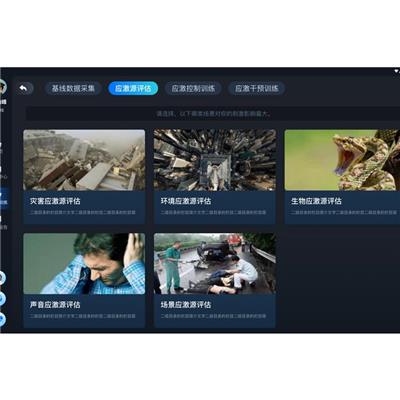This screenshot has width=400, height=400.
Task: Open the collapsed-building disaster image card
Action: 84,160
